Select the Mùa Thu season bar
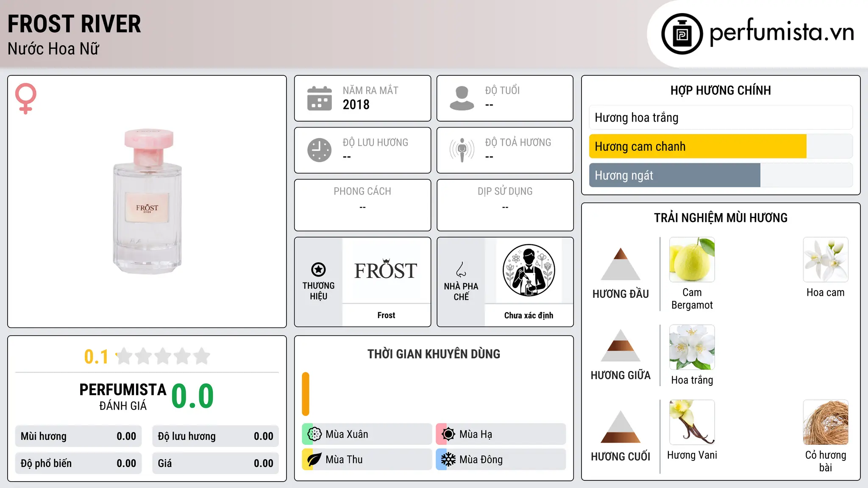This screenshot has width=868, height=488. tap(367, 460)
